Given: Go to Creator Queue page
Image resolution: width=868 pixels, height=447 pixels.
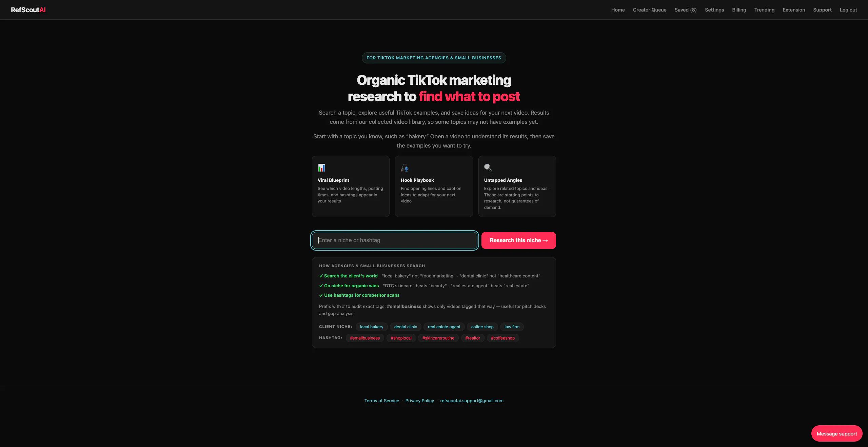Looking at the screenshot, I should (649, 10).
